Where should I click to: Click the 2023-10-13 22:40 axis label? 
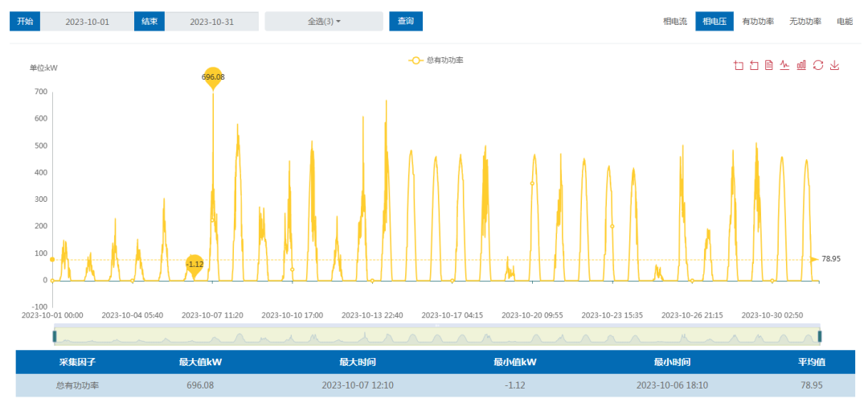point(372,315)
